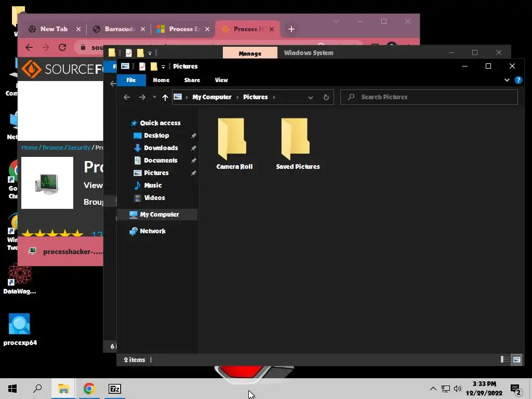The image size is (532, 399).
Task: Open the Saved Pictures folder
Action: pyautogui.click(x=298, y=144)
